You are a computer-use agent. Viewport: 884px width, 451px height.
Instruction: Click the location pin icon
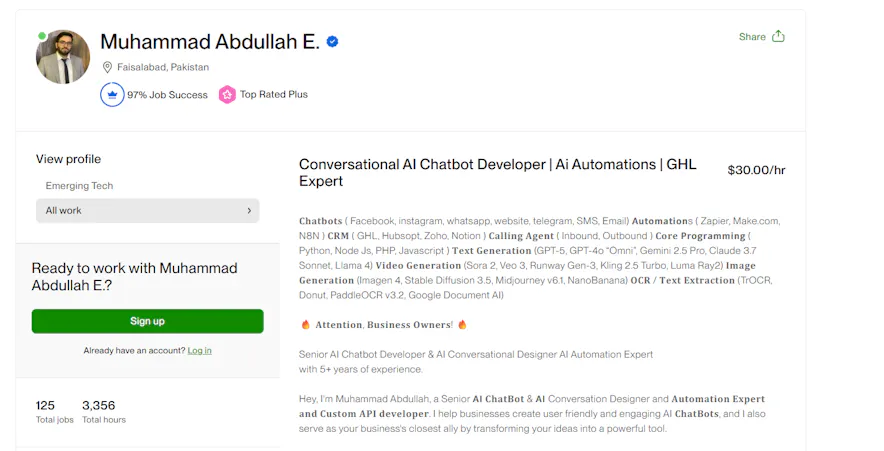click(107, 67)
